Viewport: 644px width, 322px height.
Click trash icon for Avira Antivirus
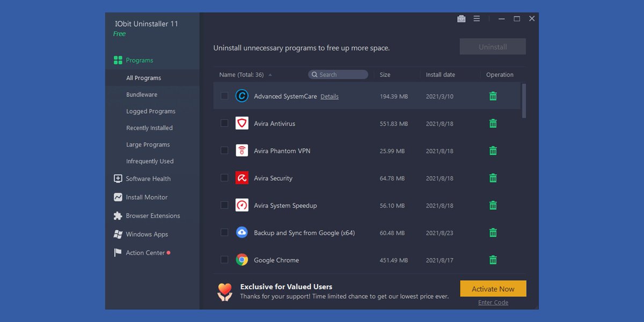click(x=493, y=123)
